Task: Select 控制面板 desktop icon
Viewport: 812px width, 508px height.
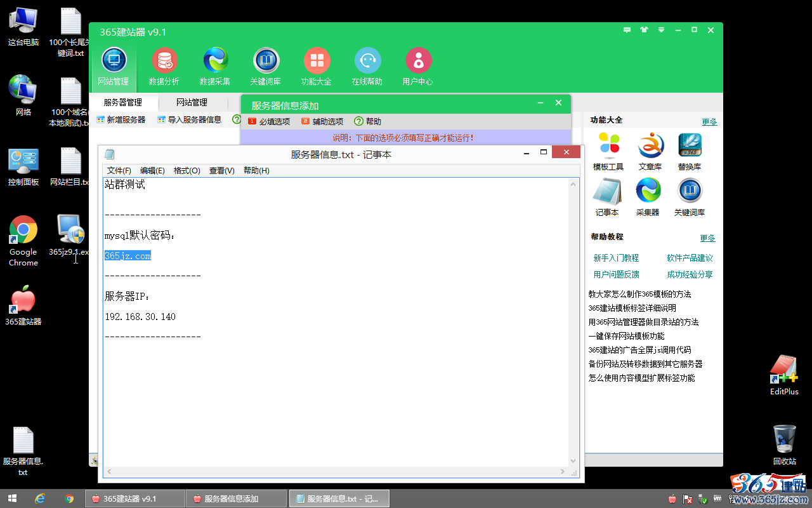Action: pyautogui.click(x=23, y=167)
